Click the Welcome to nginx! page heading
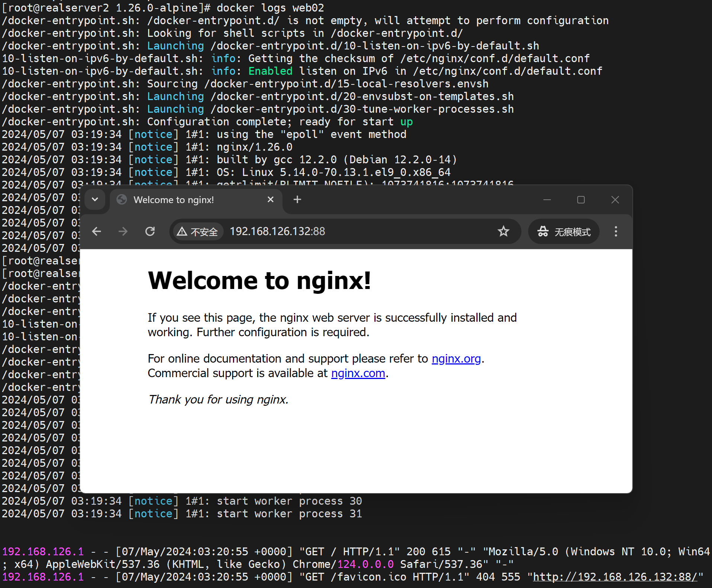This screenshot has width=712, height=588. pyautogui.click(x=259, y=280)
